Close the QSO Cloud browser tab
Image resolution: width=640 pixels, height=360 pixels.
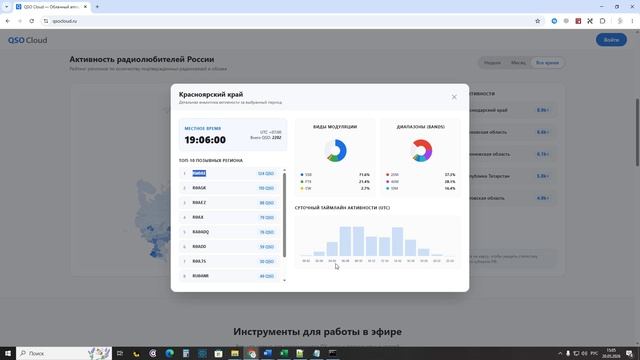coord(85,7)
